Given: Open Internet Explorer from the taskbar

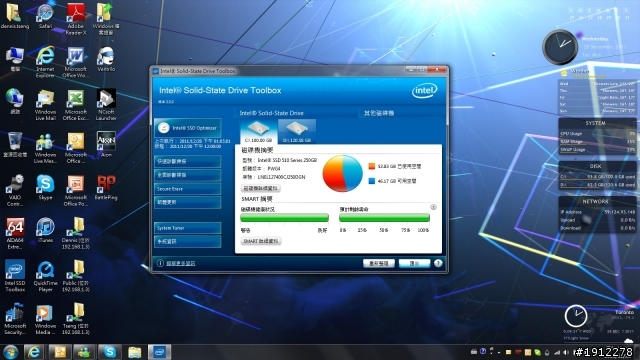Looking at the screenshot, I should click(34, 352).
